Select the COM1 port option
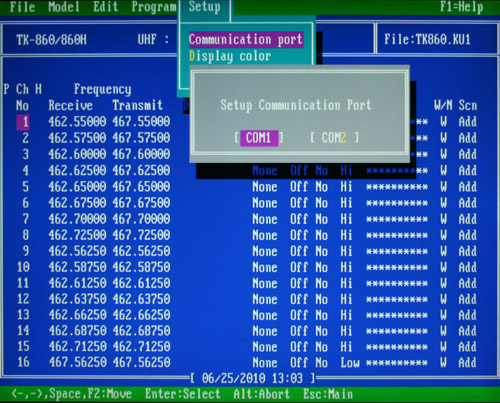 [x=259, y=138]
